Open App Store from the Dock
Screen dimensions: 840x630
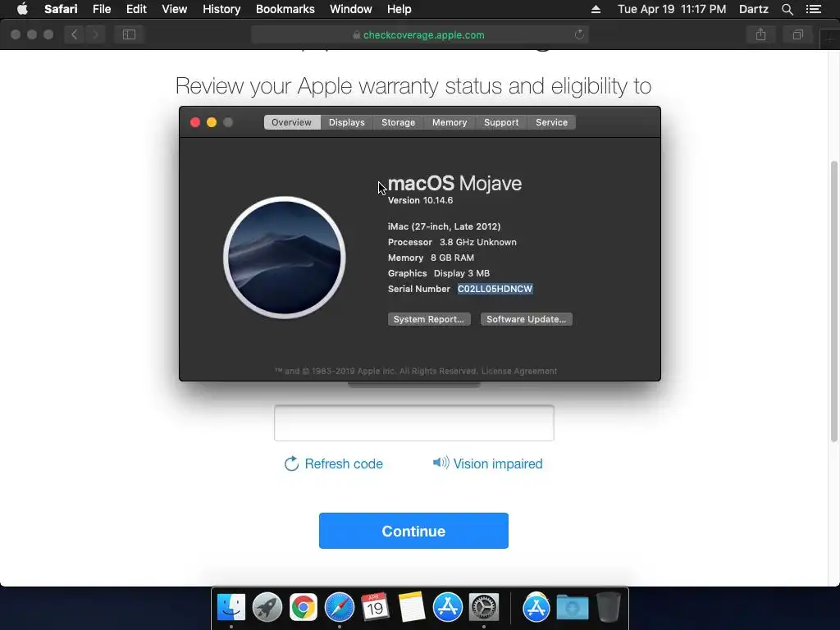pyautogui.click(x=447, y=608)
